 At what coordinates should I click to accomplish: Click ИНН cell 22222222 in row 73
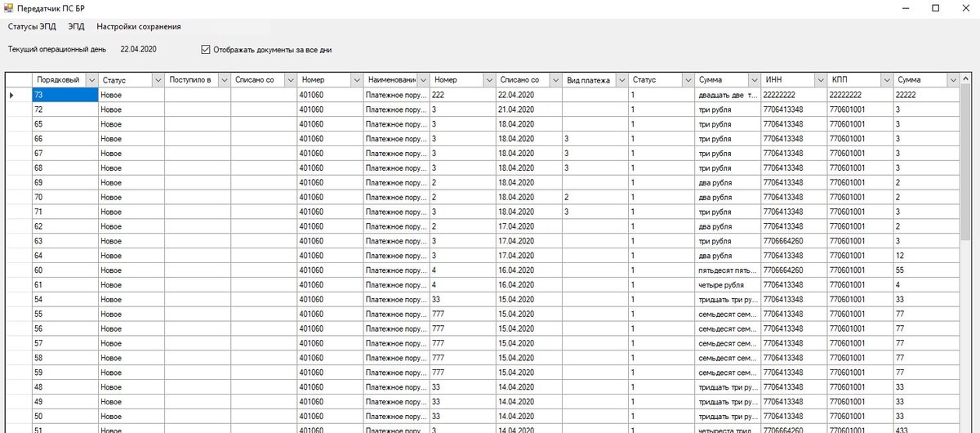(x=794, y=95)
